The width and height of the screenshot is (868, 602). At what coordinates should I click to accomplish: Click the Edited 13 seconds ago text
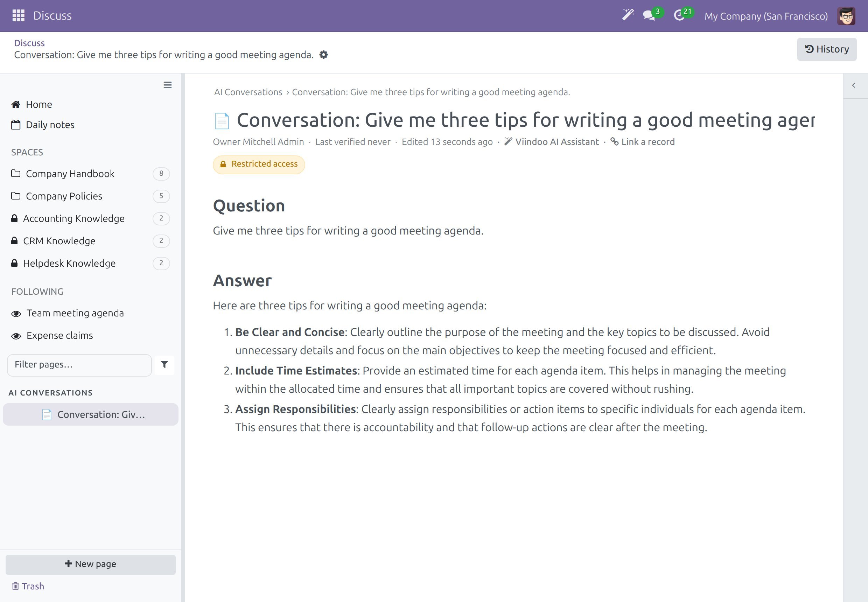click(x=447, y=142)
